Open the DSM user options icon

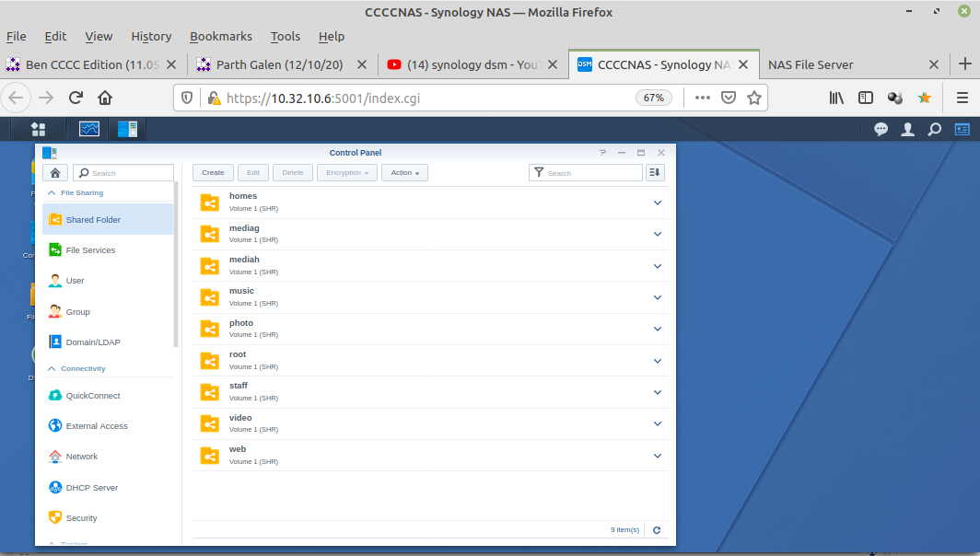(x=907, y=130)
